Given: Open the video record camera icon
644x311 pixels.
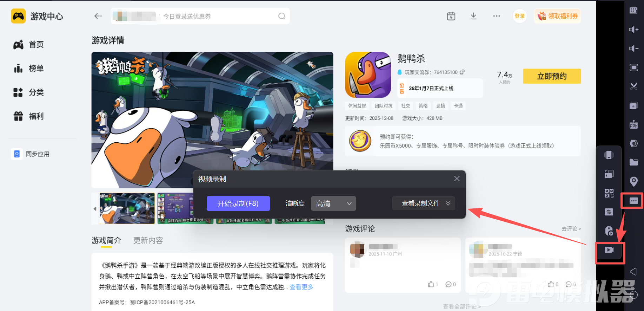Looking at the screenshot, I should [609, 250].
